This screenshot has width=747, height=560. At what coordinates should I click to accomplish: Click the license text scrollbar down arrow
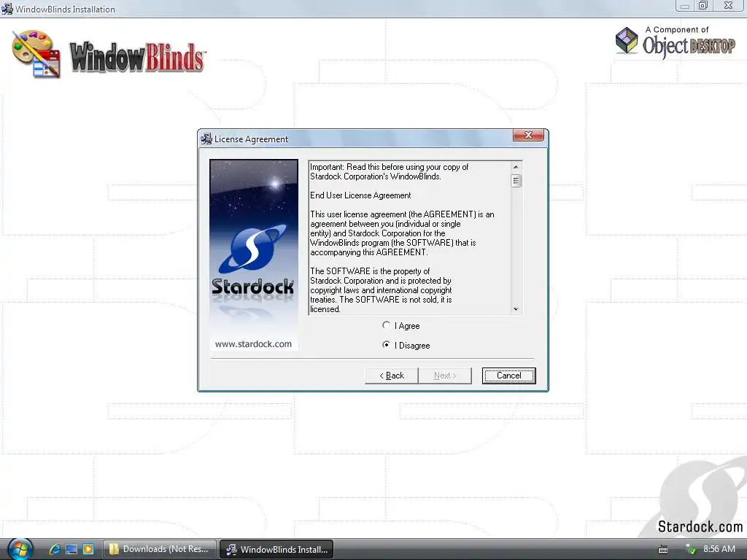pyautogui.click(x=516, y=309)
